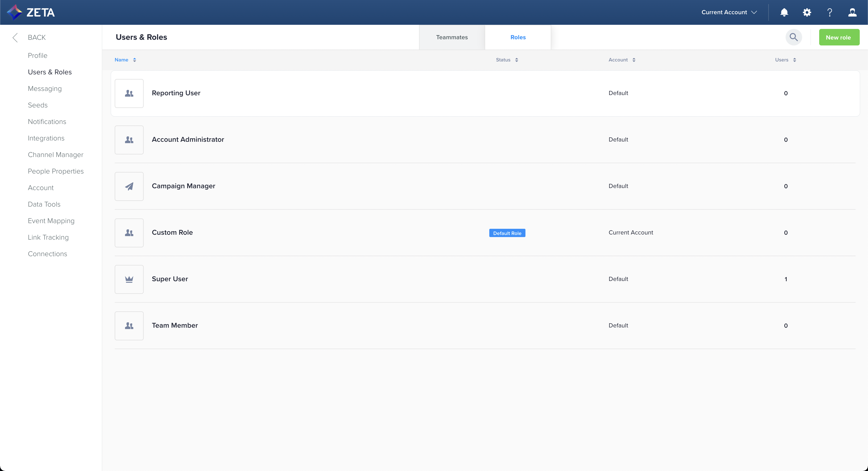Click the help question mark icon

pyautogui.click(x=830, y=12)
